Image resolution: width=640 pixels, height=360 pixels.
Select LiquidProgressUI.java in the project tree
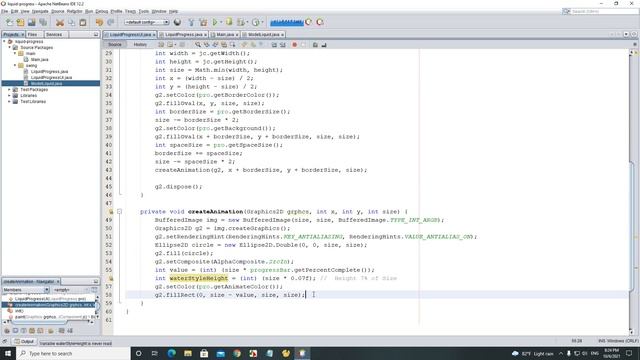[x=51, y=77]
